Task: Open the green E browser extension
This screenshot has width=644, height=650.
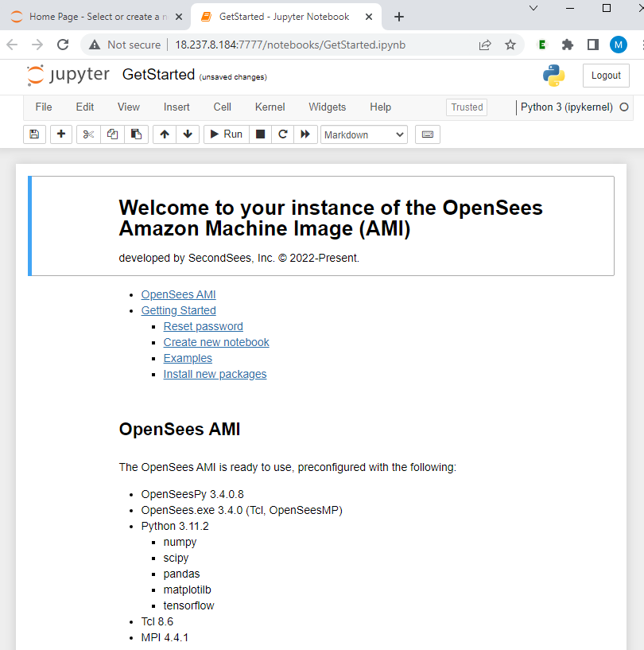Action: click(x=541, y=45)
